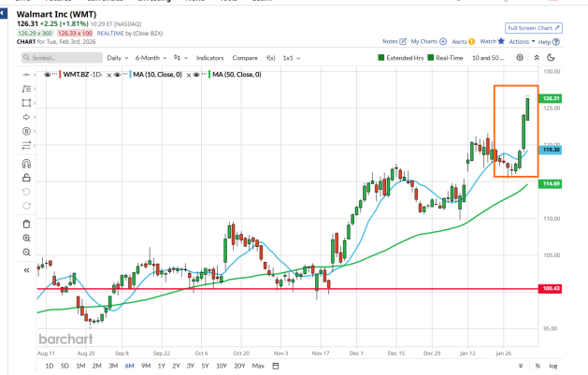Click the zoom out magnifier icon
Viewport: 588px width, 375px height.
[x=26, y=252]
